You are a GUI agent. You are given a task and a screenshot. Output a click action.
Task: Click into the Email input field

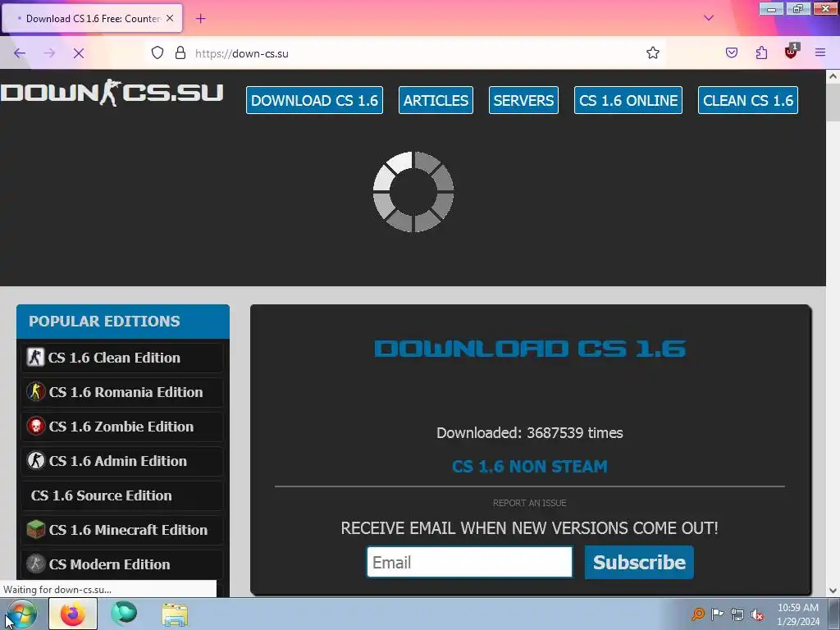pos(470,562)
